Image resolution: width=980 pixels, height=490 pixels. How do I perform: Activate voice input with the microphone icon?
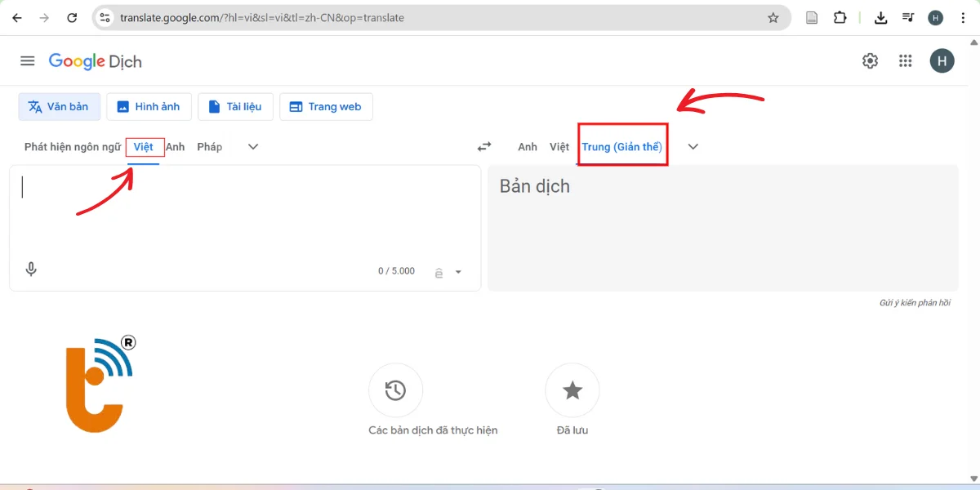pos(31,269)
